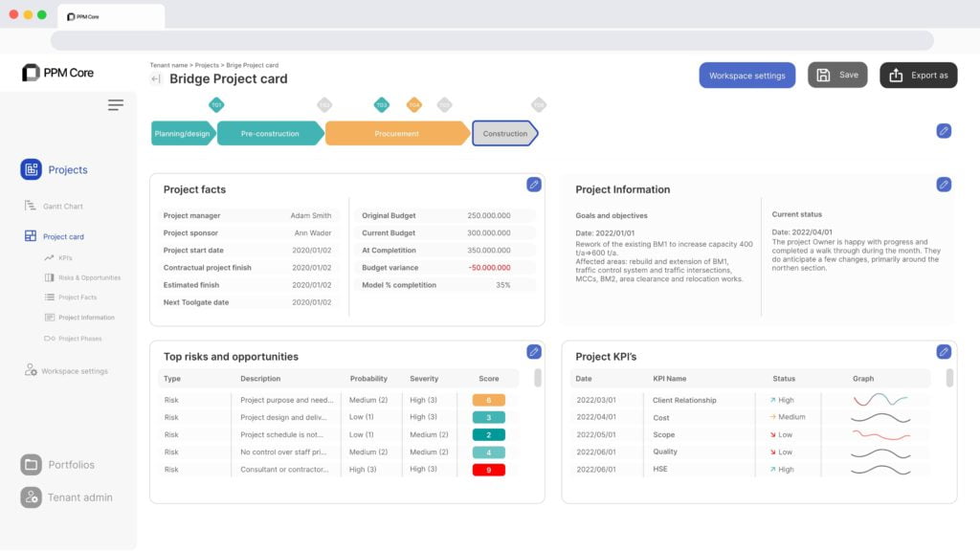Click the blue Workspace settings button
The width and height of the screenshot is (980, 551).
tap(746, 76)
